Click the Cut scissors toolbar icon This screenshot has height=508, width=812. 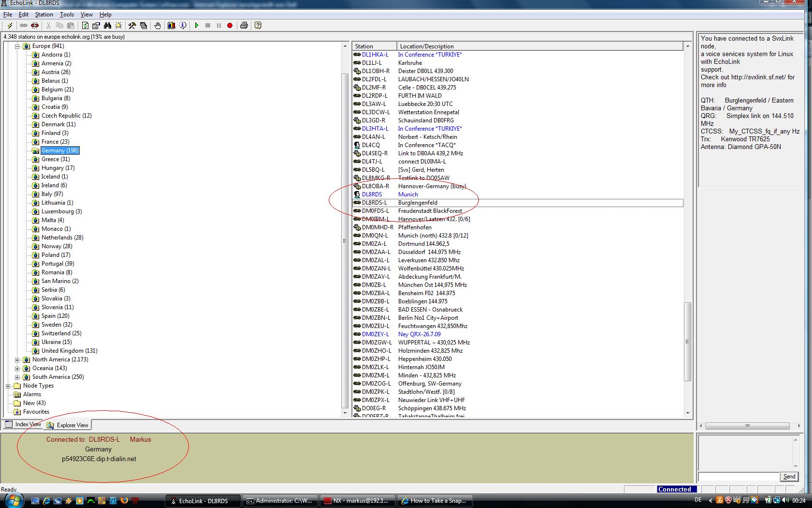pyautogui.click(x=49, y=26)
